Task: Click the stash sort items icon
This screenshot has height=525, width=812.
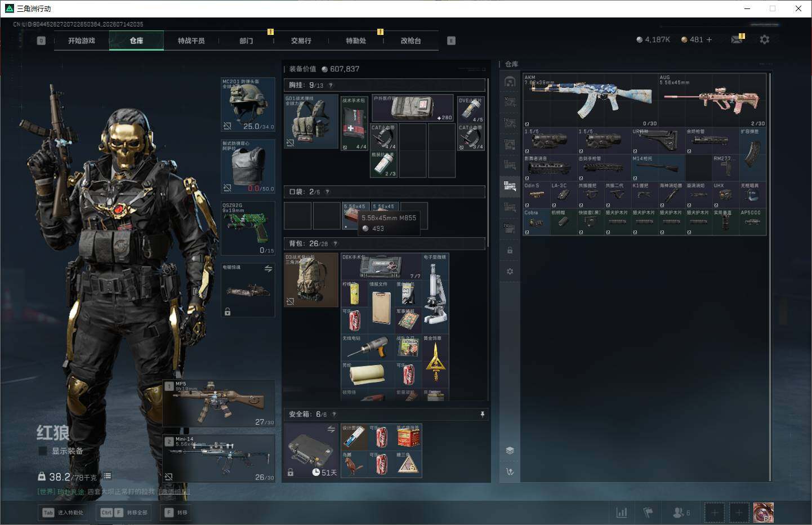Action: click(x=510, y=471)
